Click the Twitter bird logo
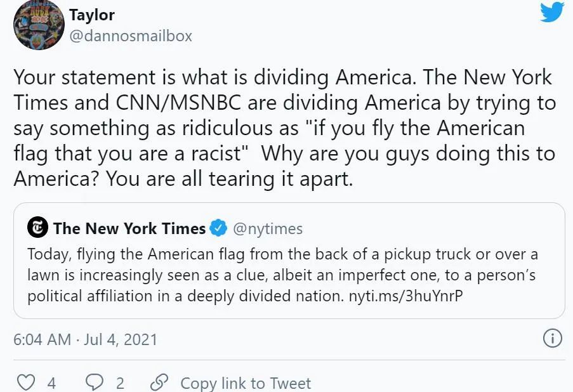 [x=552, y=11]
